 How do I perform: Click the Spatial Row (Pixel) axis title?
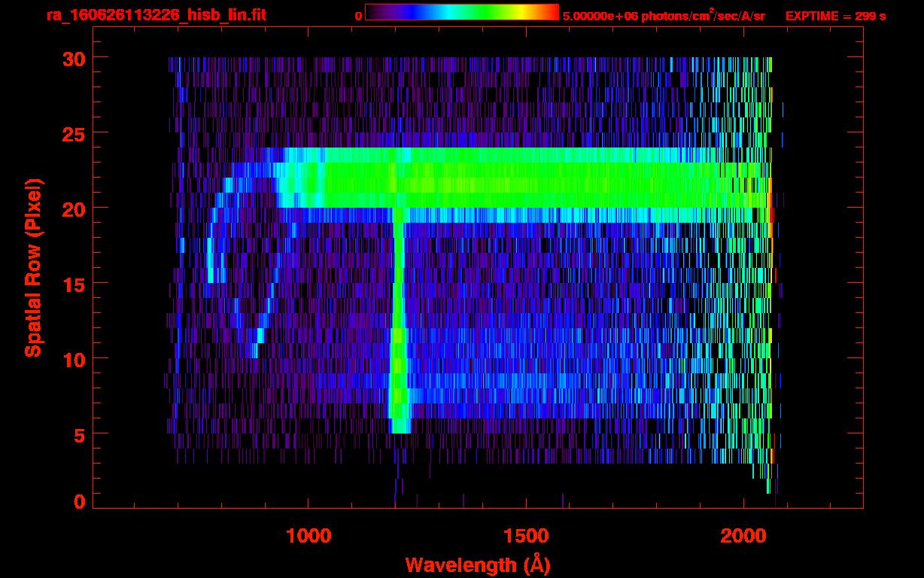click(33, 267)
